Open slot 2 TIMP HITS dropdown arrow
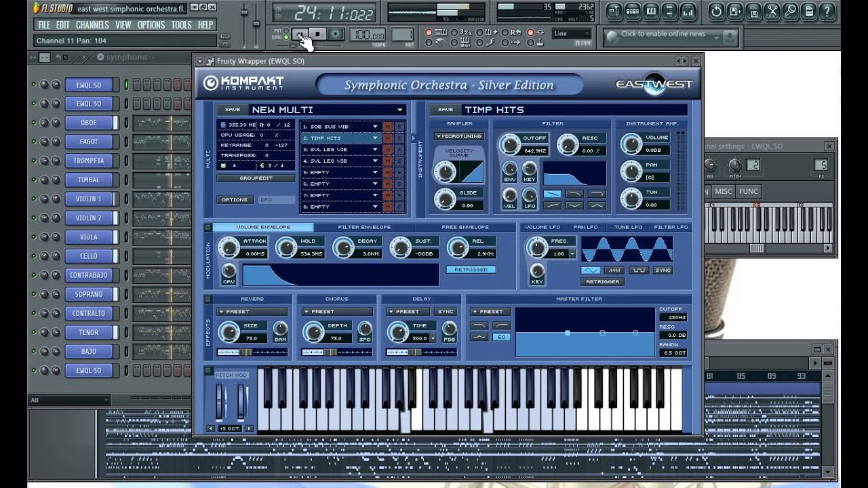 (374, 138)
